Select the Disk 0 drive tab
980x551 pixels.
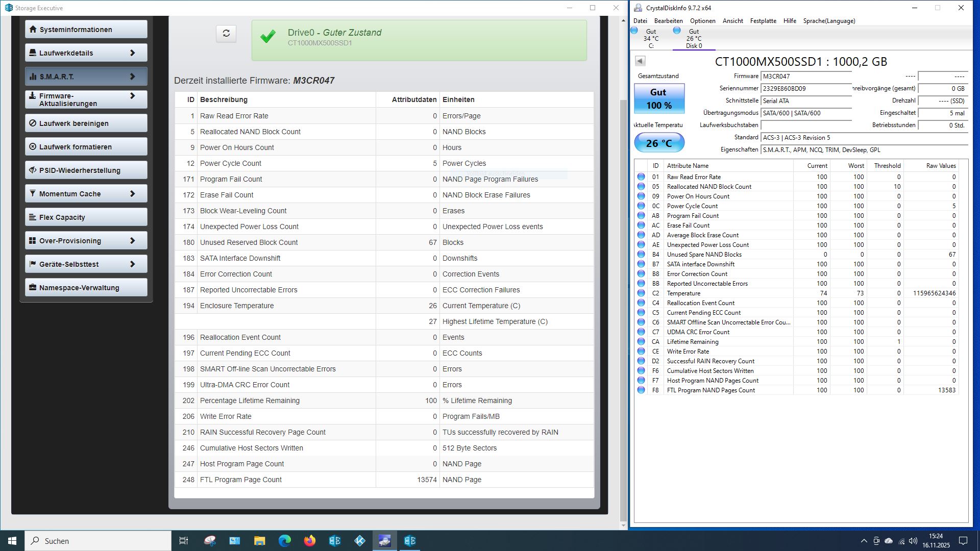[693, 39]
